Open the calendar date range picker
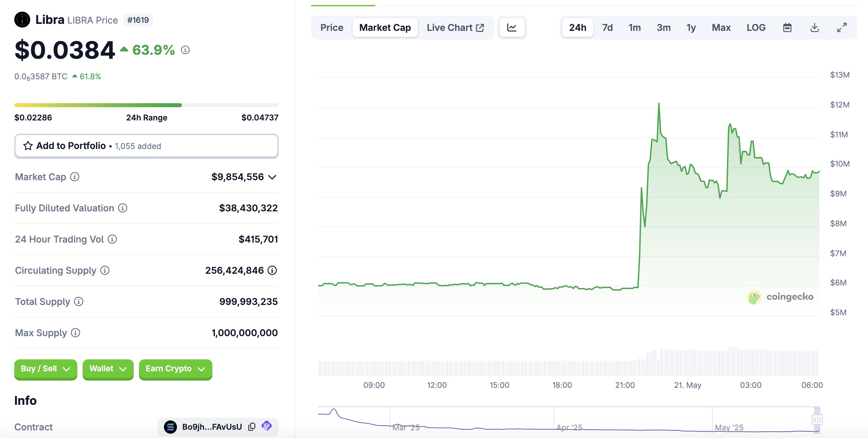This screenshot has width=868, height=438. (x=787, y=28)
